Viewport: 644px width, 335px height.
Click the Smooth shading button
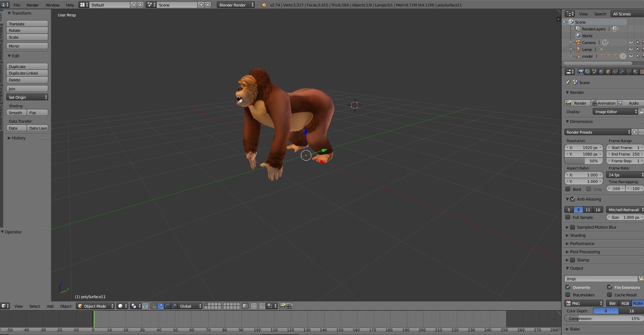[x=16, y=112]
